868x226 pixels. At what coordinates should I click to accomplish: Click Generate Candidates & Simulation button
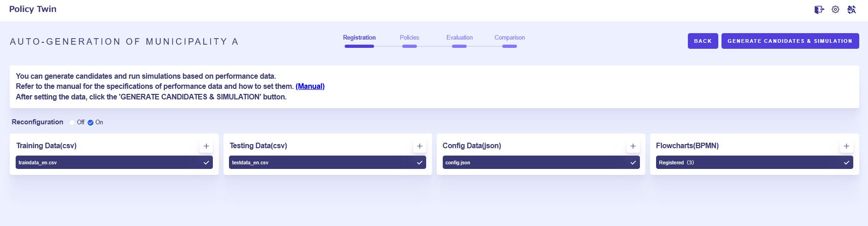pos(790,41)
